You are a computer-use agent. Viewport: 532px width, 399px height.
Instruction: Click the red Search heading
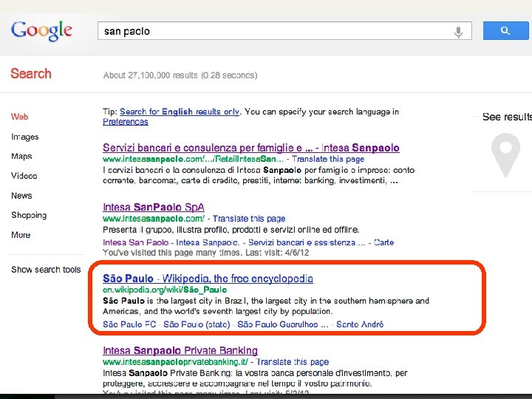(x=31, y=74)
